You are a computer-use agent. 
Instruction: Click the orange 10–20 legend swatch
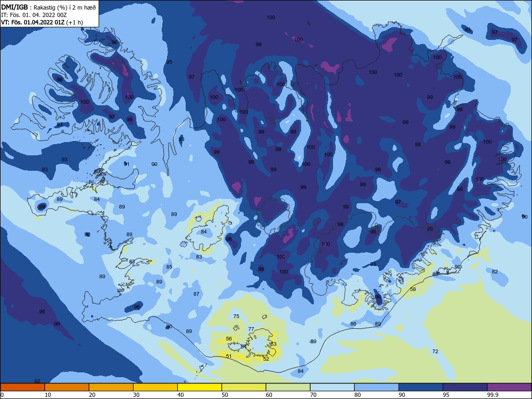(x=67, y=387)
